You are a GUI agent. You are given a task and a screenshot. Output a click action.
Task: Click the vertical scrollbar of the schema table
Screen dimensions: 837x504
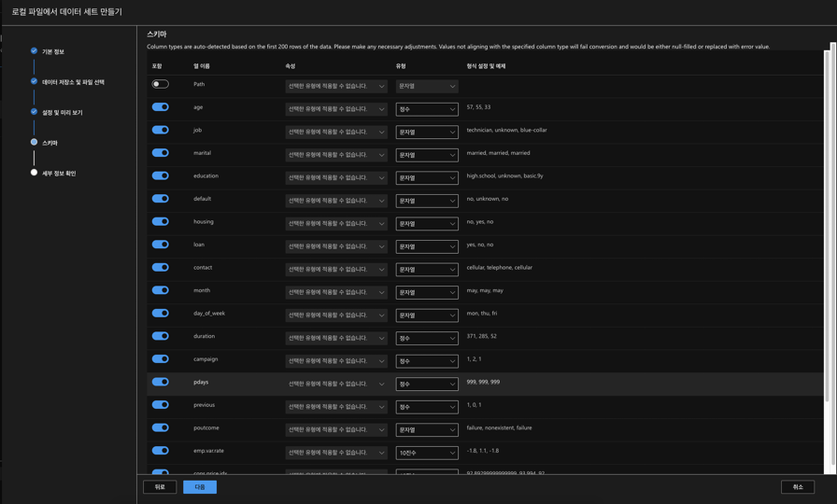click(x=827, y=224)
